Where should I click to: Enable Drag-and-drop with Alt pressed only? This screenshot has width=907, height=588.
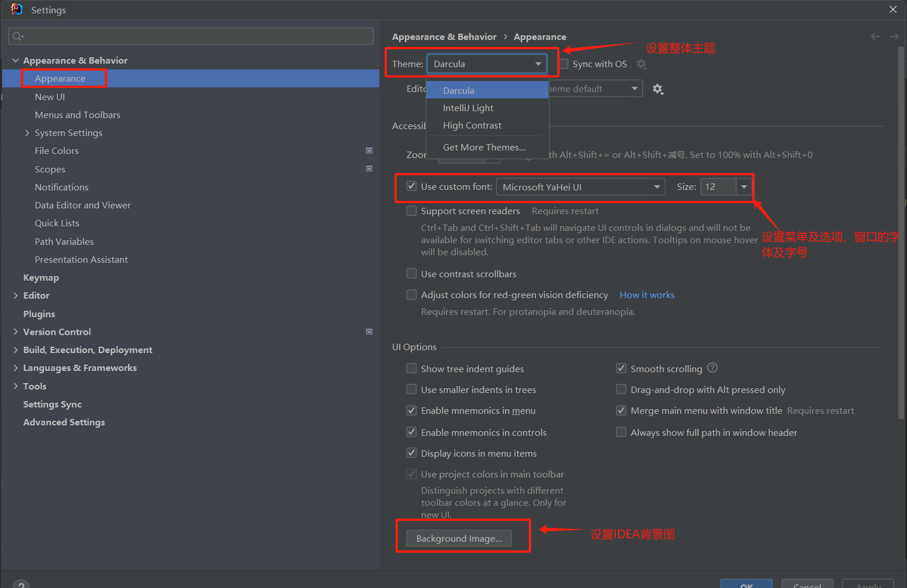click(x=621, y=389)
